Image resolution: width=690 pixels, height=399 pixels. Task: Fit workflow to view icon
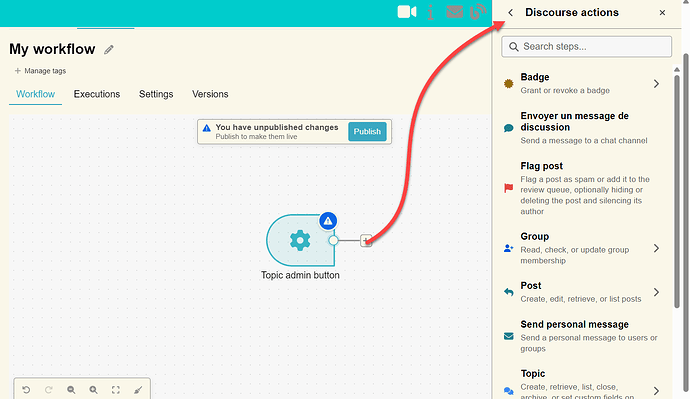[x=116, y=390]
